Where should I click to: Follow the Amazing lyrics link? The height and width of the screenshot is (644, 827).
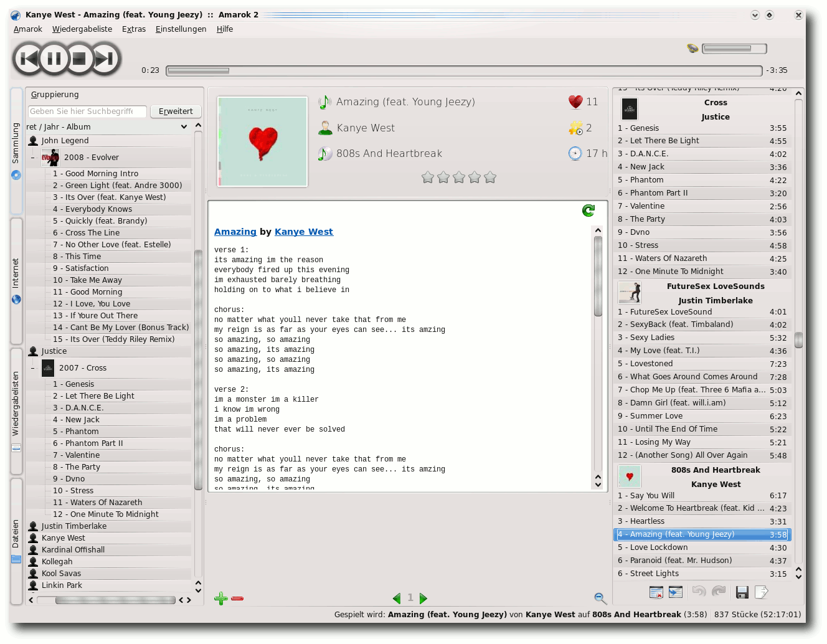[x=235, y=232]
